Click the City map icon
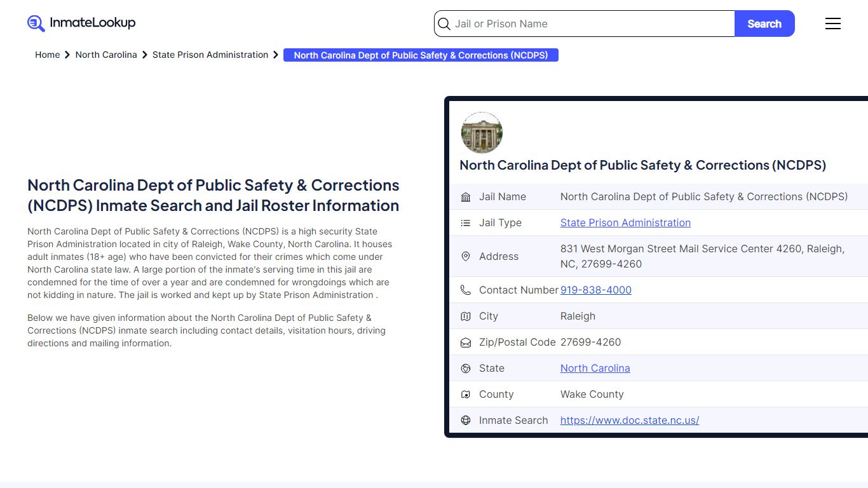The height and width of the screenshot is (488, 868). (466, 316)
